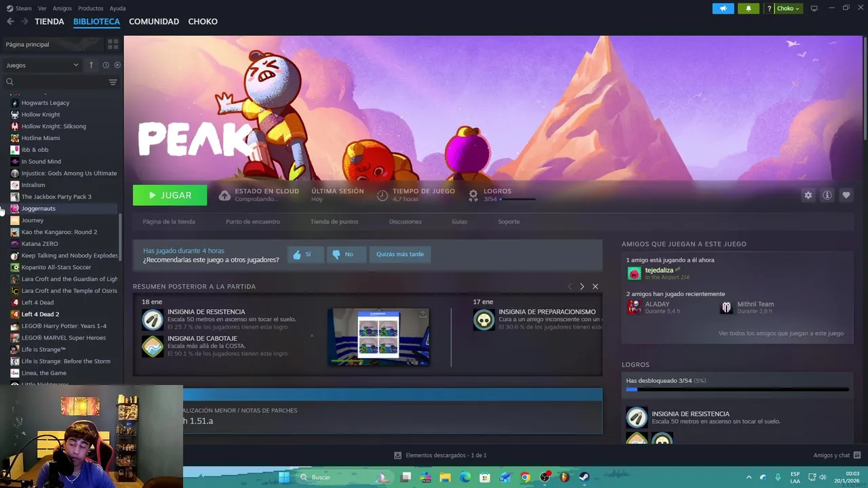The width and height of the screenshot is (868, 488).
Task: Click the Windows Start button
Action: click(x=284, y=477)
